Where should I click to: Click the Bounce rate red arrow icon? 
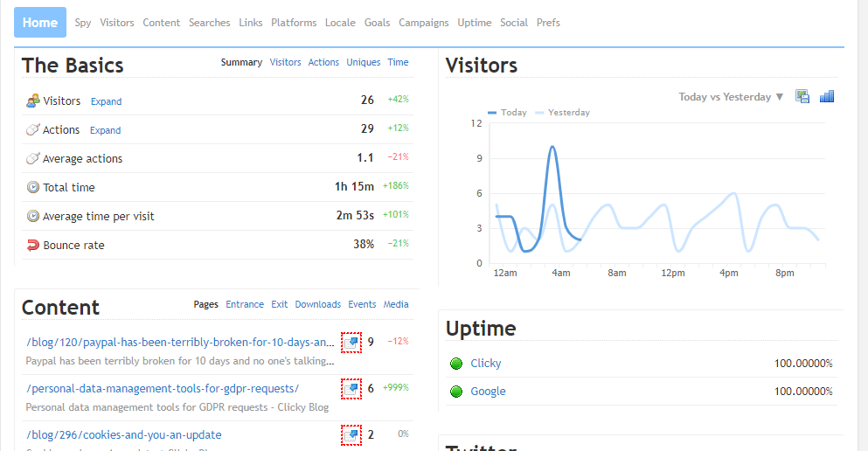tap(33, 245)
